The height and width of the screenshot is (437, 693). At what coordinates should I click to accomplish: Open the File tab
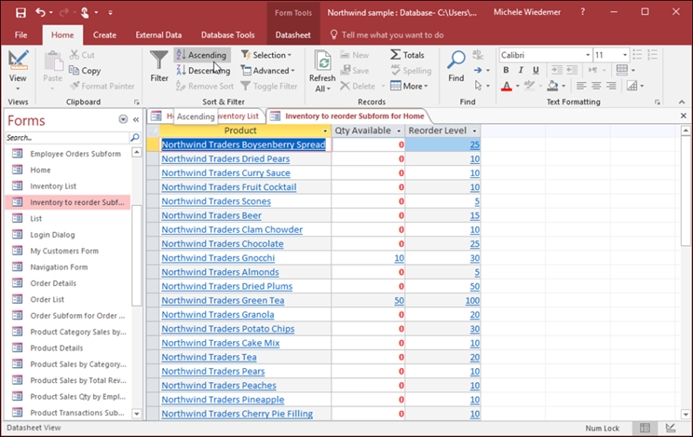[21, 35]
